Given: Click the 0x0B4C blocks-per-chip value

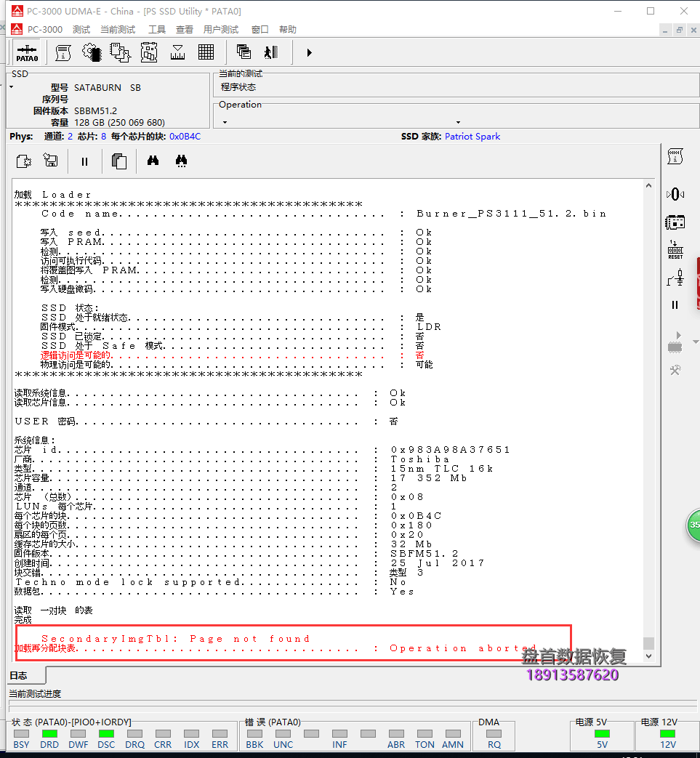Looking at the screenshot, I should click(185, 137).
